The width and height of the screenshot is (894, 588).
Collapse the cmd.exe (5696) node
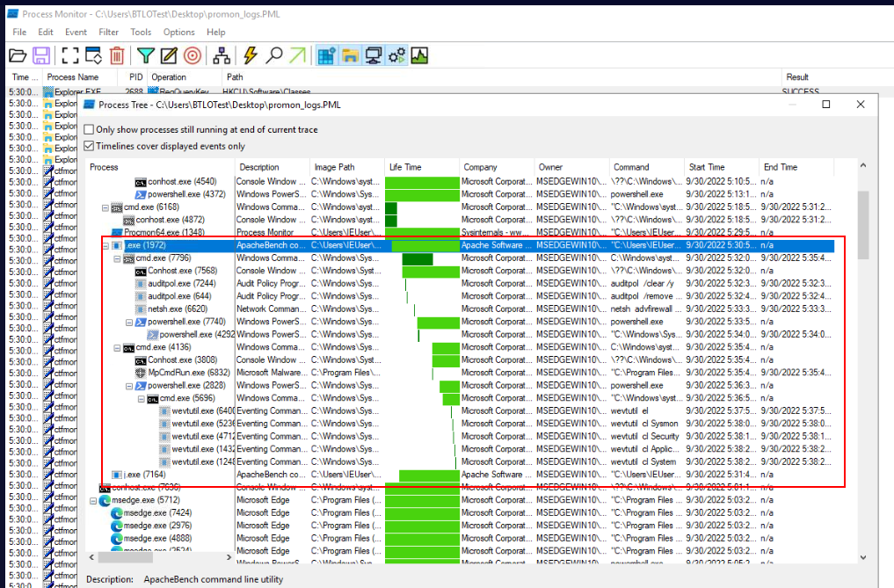142,399
